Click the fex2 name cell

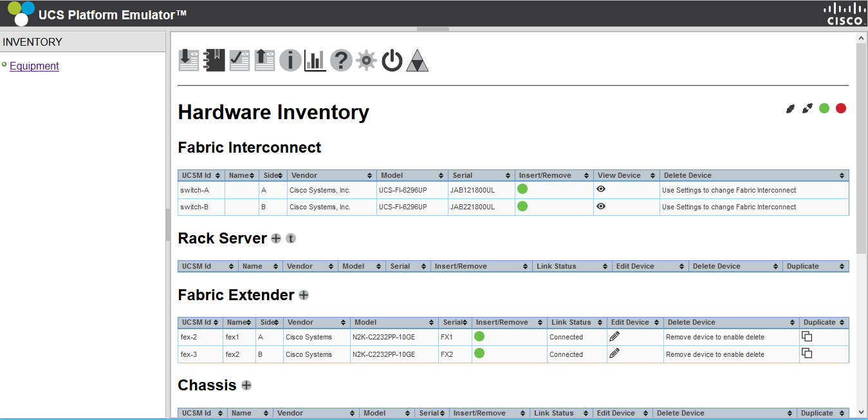(x=239, y=354)
